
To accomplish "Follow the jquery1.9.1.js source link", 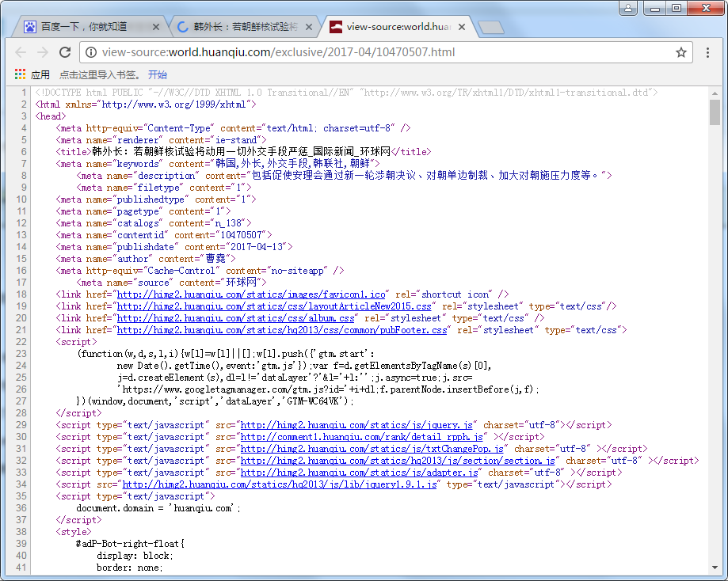I will tap(280, 484).
